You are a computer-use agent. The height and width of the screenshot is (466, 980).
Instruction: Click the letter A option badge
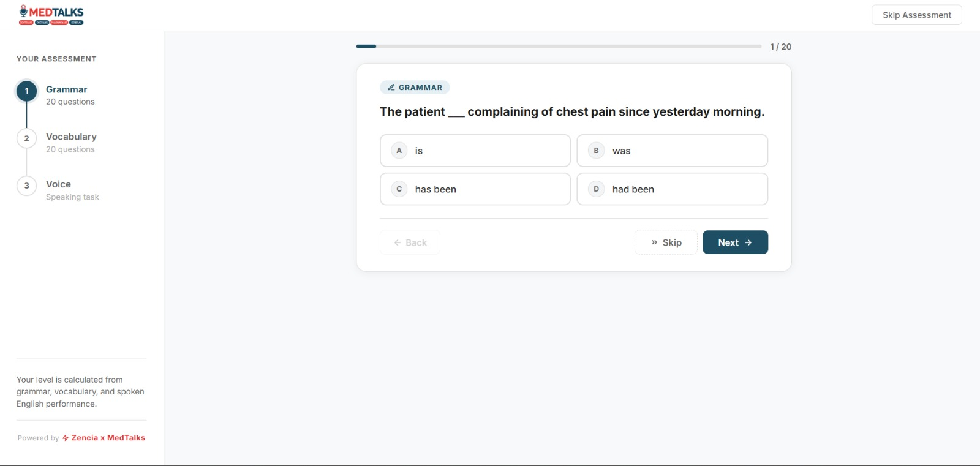click(399, 151)
